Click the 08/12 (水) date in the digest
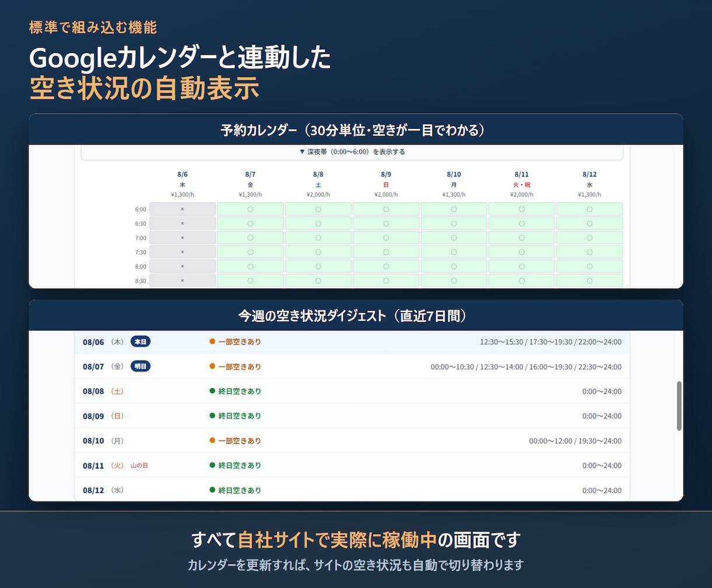 pos(103,491)
